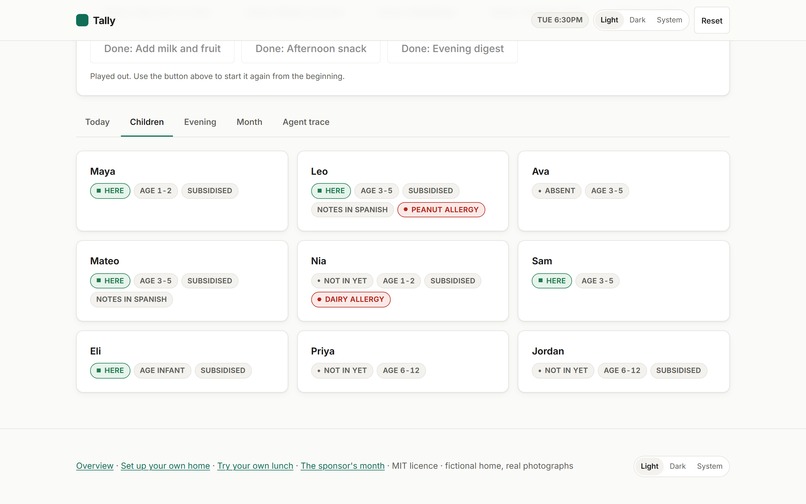Screen dimensions: 806x504
Task: Open the Month tab
Action: (x=249, y=122)
